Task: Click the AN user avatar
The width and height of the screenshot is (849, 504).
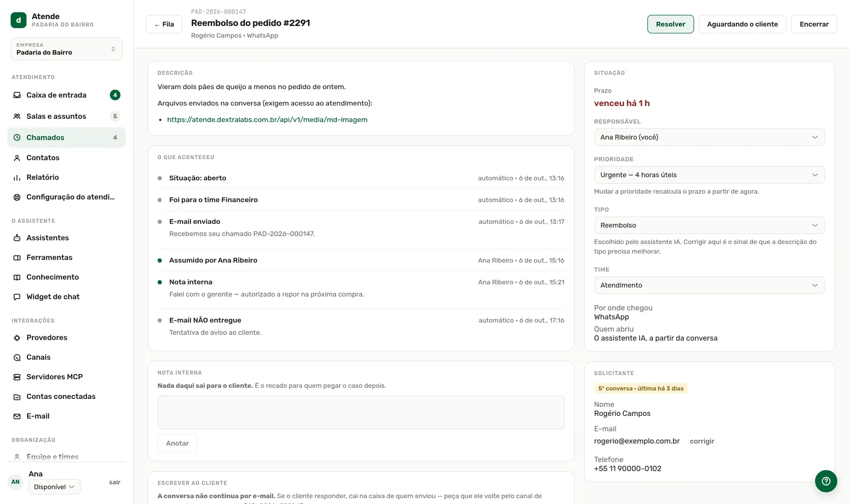Action: tap(15, 482)
